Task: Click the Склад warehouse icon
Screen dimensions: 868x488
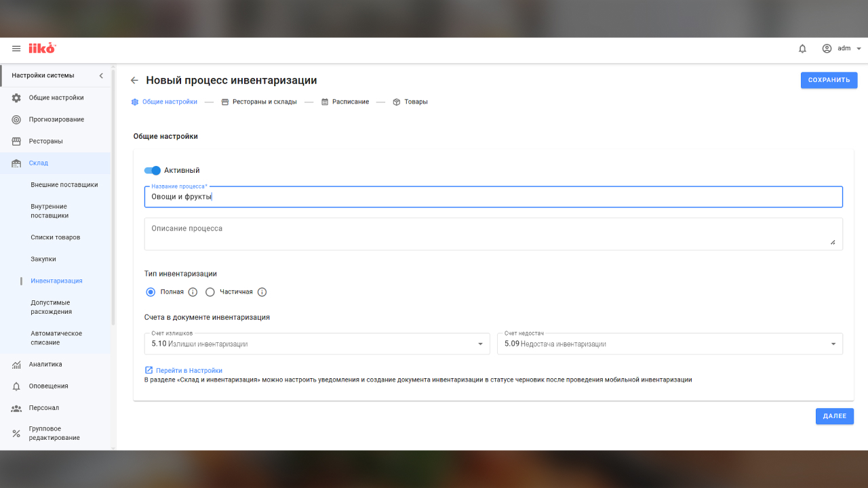Action: pos(16,163)
